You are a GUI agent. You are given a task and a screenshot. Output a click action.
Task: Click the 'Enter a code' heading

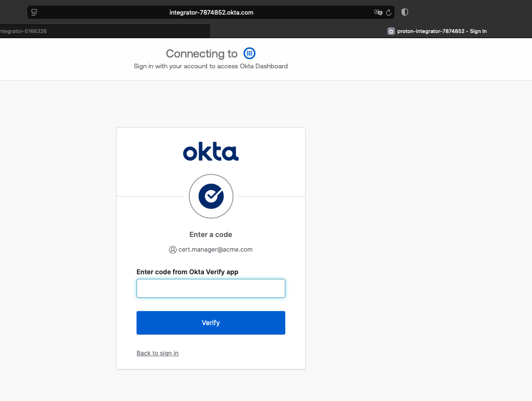point(211,235)
